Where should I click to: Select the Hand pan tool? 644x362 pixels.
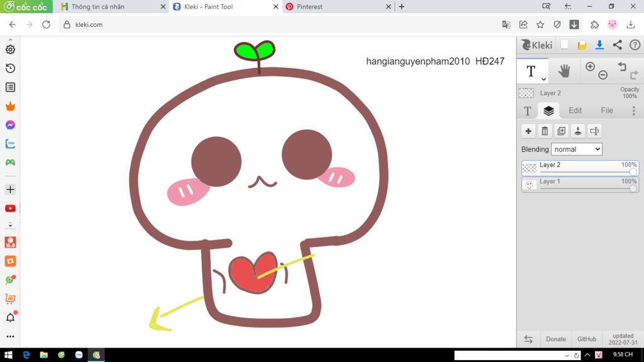click(564, 71)
